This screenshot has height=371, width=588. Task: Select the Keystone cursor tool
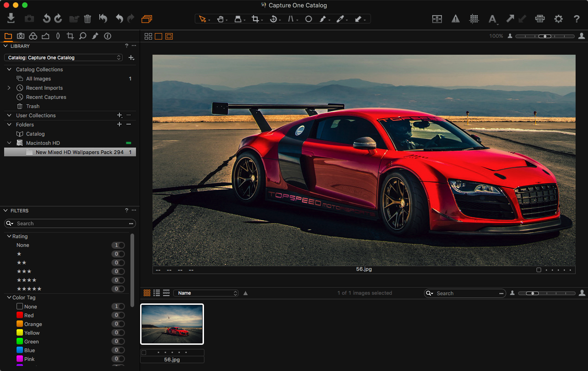(291, 19)
